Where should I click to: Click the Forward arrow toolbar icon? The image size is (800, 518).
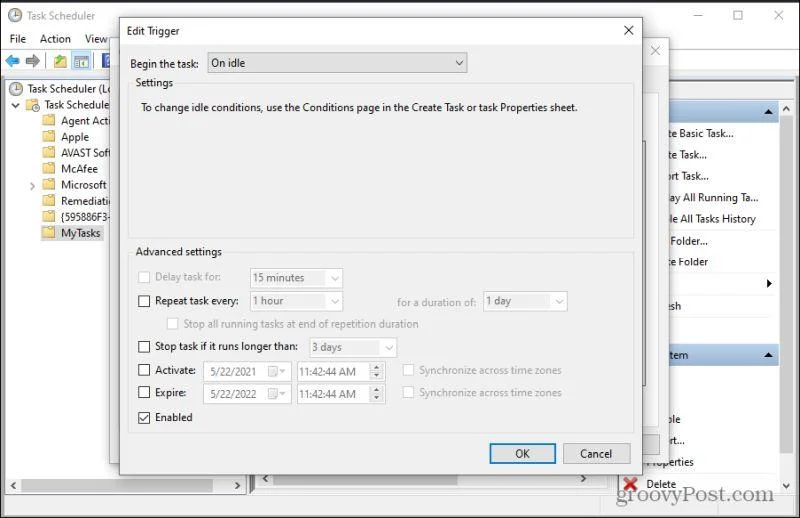[33, 61]
